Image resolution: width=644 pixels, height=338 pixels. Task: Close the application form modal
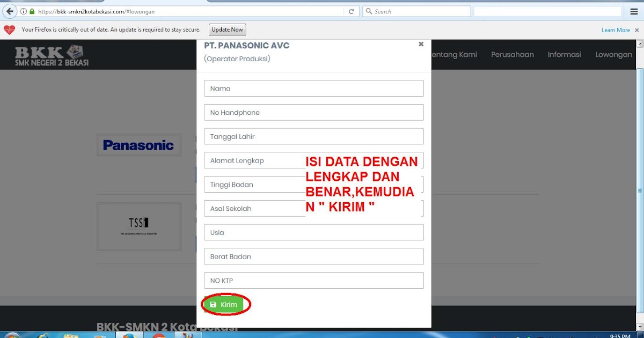421,45
